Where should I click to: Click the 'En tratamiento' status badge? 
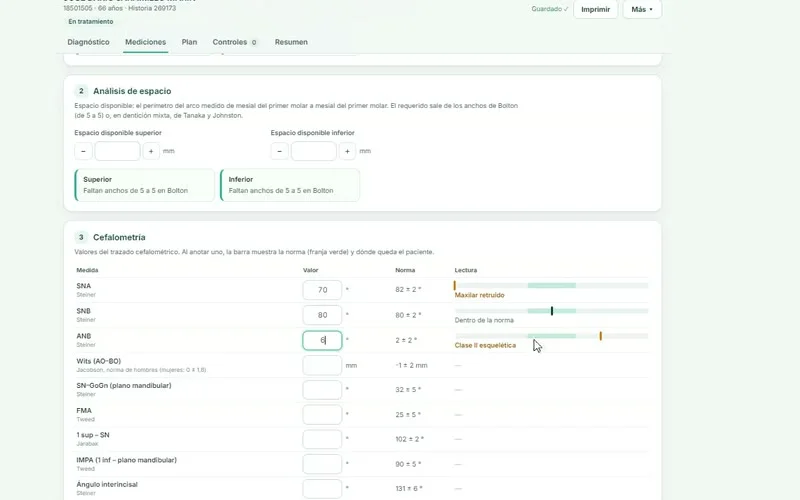click(x=91, y=21)
